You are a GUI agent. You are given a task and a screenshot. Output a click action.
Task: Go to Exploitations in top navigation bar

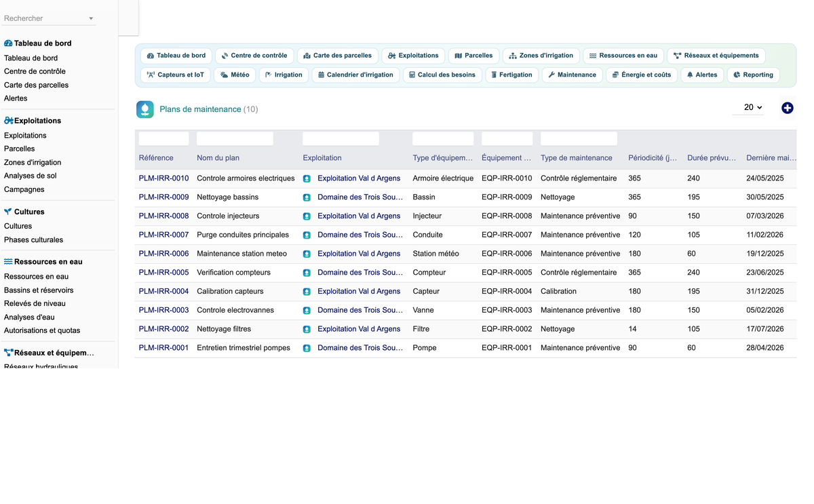[x=414, y=56]
